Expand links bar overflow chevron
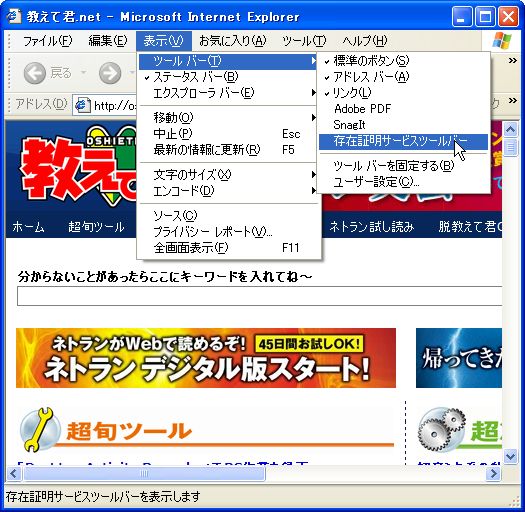This screenshot has width=525, height=512. (512, 100)
